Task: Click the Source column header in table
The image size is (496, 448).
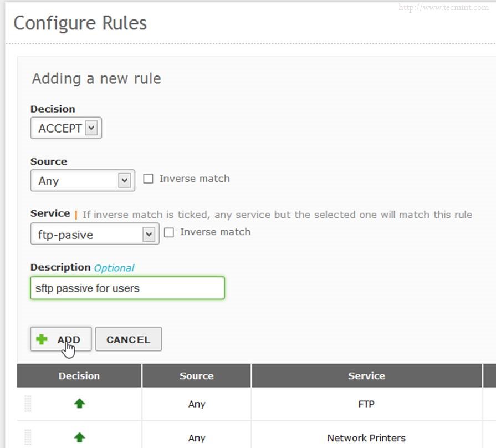Action: coord(197,376)
